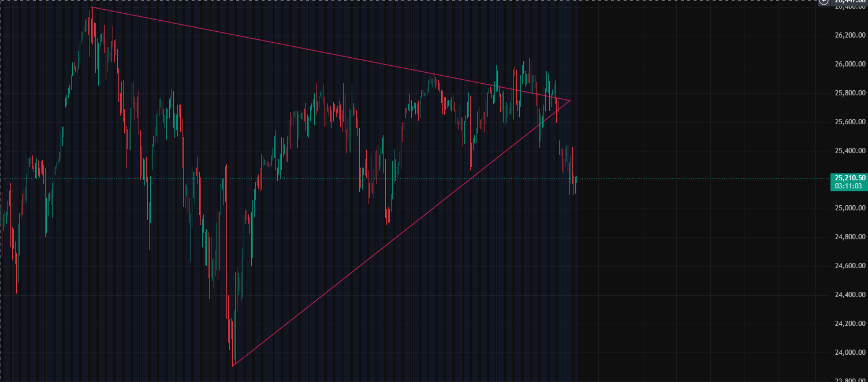The height and width of the screenshot is (382, 868).
Task: Click the right apex where trendlines converge
Action: click(x=570, y=101)
